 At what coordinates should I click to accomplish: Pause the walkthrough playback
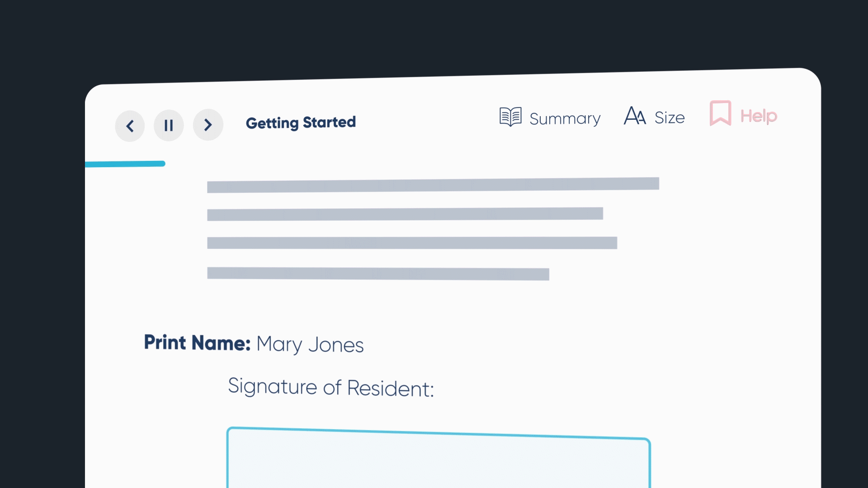[x=169, y=125]
